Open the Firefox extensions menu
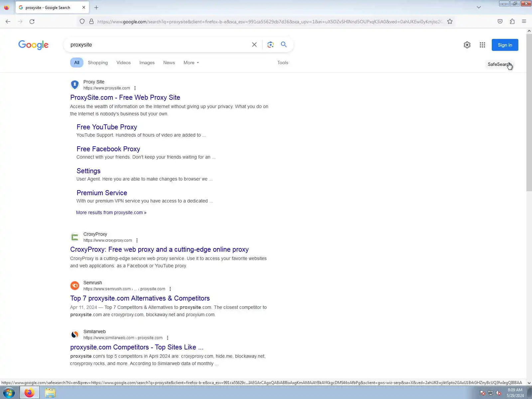The width and height of the screenshot is (532, 399). [x=512, y=22]
